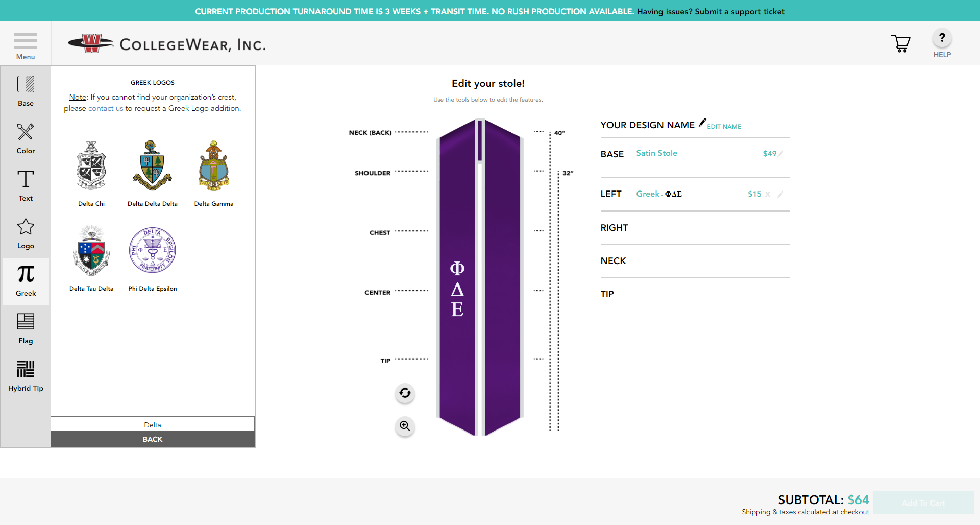980x525 pixels.
Task: Edit the LEFT Greek item pencil icon
Action: (780, 194)
